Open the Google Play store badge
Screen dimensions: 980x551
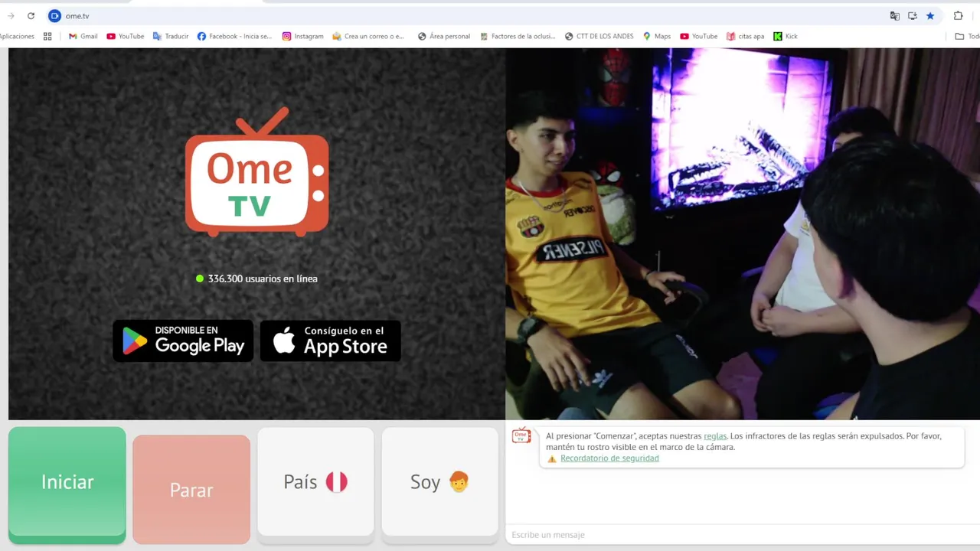pos(183,341)
